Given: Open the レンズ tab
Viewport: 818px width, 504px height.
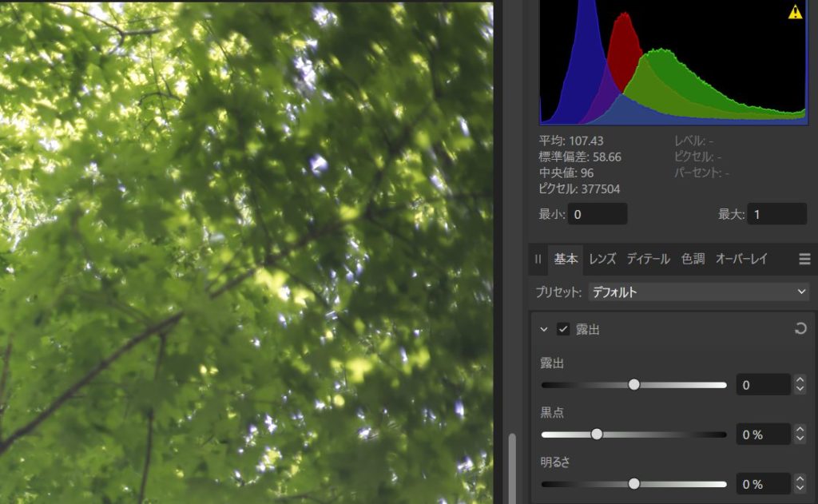Looking at the screenshot, I should pyautogui.click(x=602, y=259).
